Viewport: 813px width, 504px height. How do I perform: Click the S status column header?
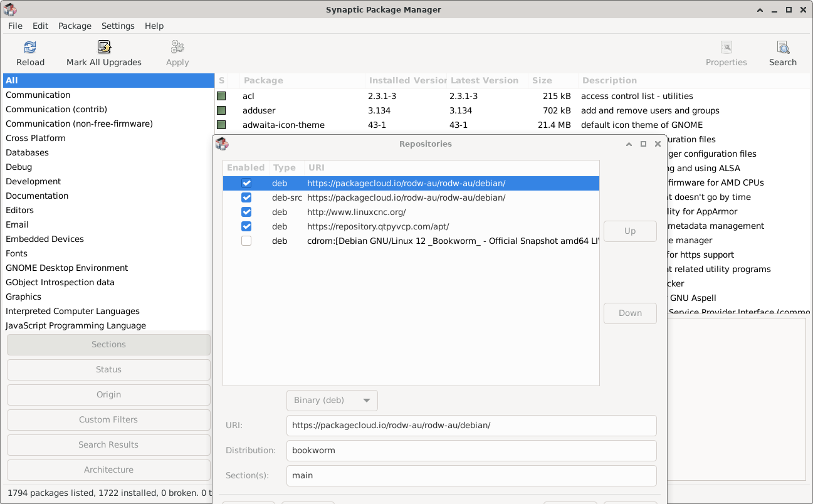pyautogui.click(x=227, y=80)
